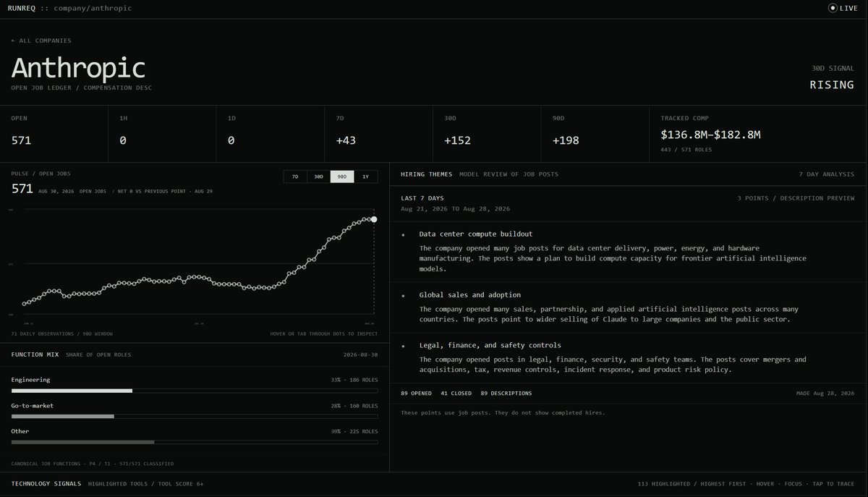The image size is (868, 497).
Task: Click the 28% · 160 ROLES value
Action: [354, 406]
